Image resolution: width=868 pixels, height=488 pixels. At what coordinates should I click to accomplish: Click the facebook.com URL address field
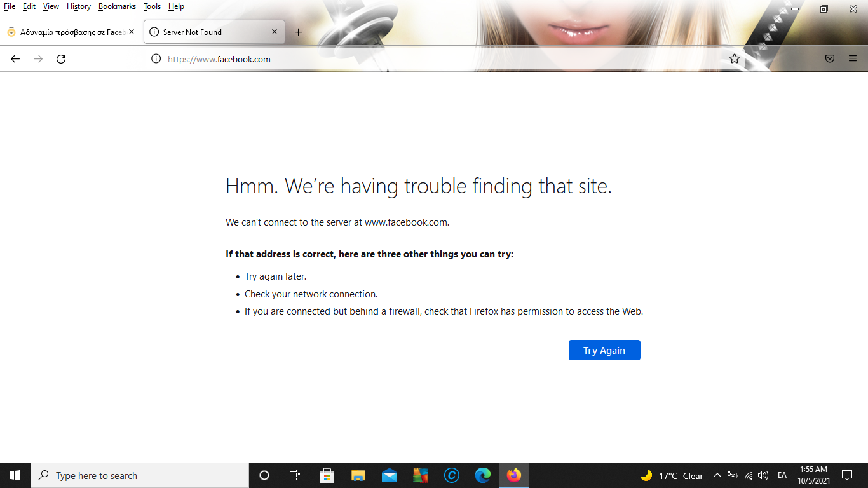445,58
